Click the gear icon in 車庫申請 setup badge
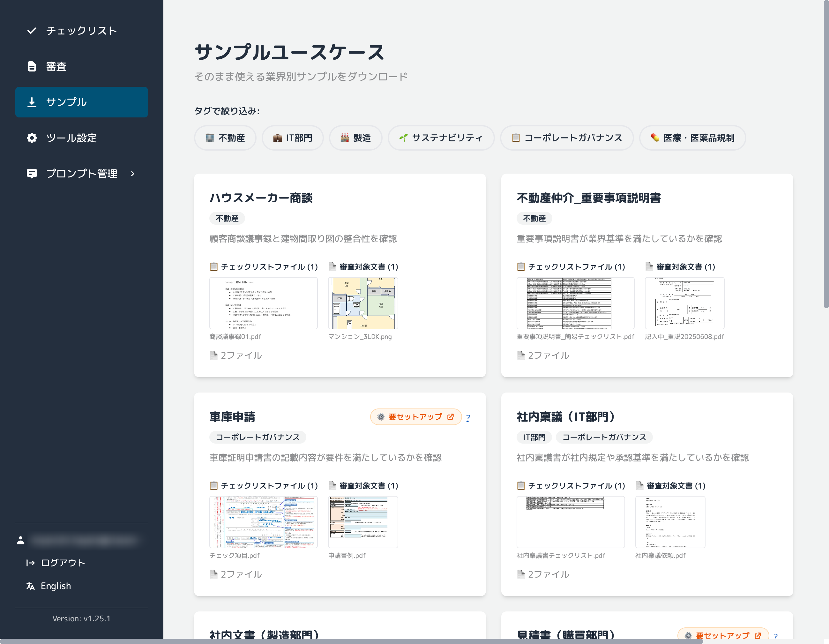Viewport: 829px width, 644px height. (381, 416)
